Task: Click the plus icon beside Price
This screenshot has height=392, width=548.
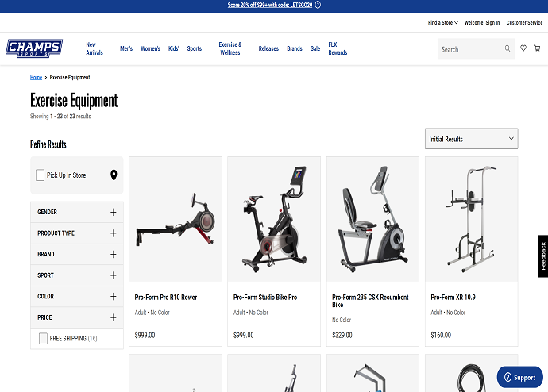Action: [x=114, y=317]
